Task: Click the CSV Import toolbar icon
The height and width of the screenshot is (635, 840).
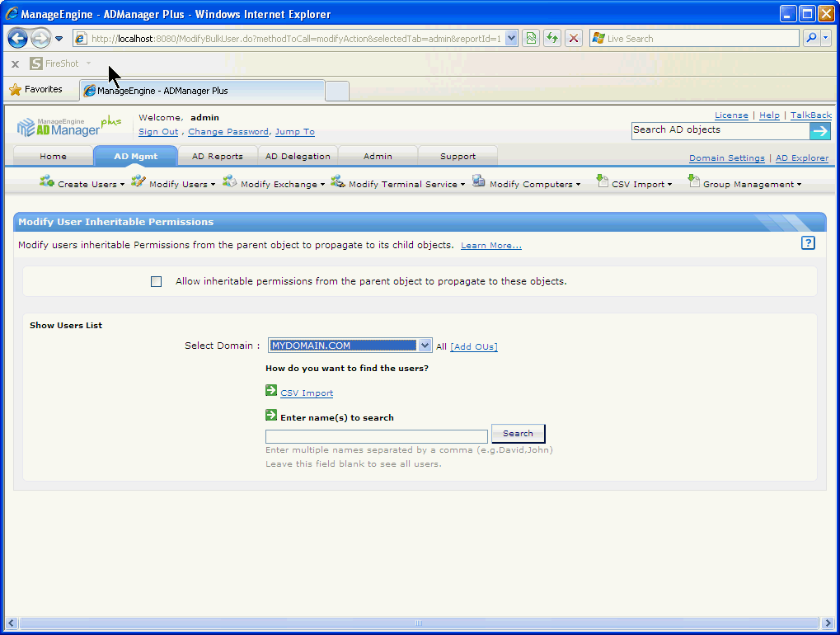Action: tap(602, 181)
